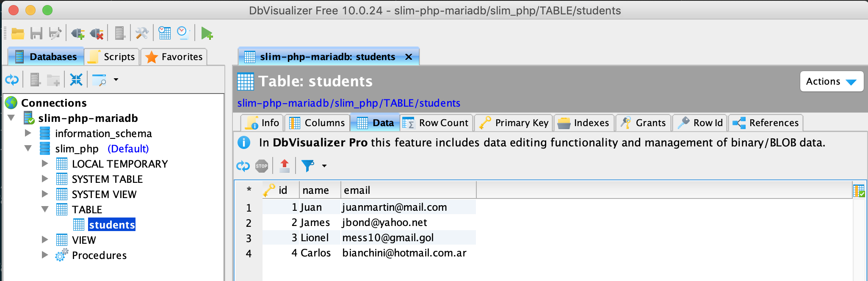Image resolution: width=868 pixels, height=281 pixels.
Task: Switch to the Databases tab
Action: click(46, 57)
